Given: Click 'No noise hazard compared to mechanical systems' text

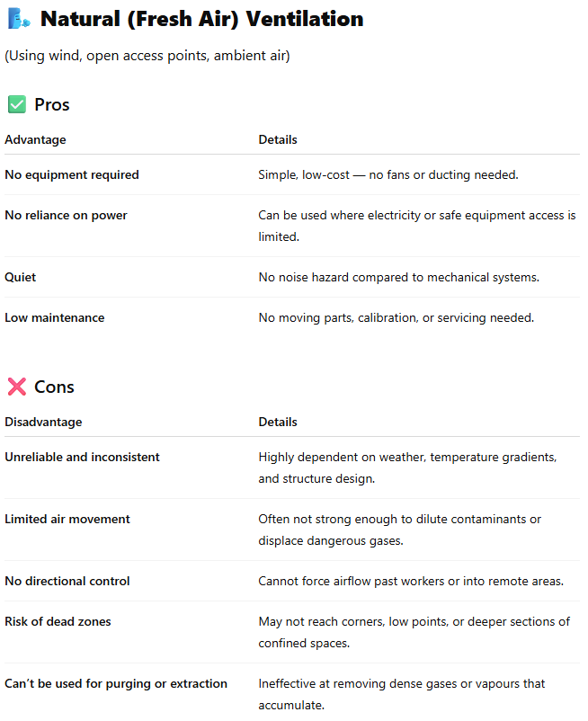Looking at the screenshot, I should (398, 277).
